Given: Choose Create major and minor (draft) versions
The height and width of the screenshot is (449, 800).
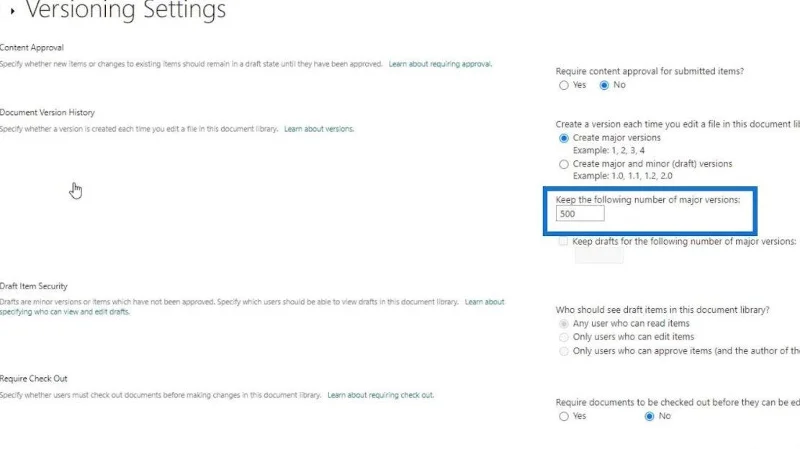Looking at the screenshot, I should click(564, 164).
